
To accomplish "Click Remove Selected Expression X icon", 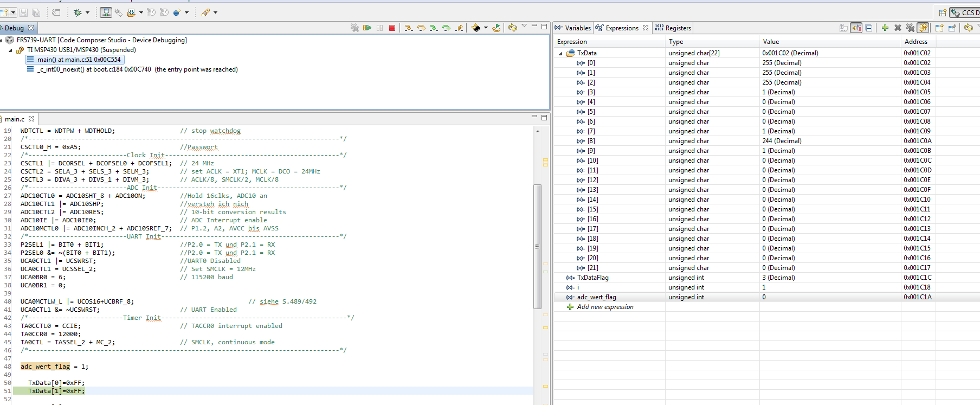I will (x=898, y=28).
